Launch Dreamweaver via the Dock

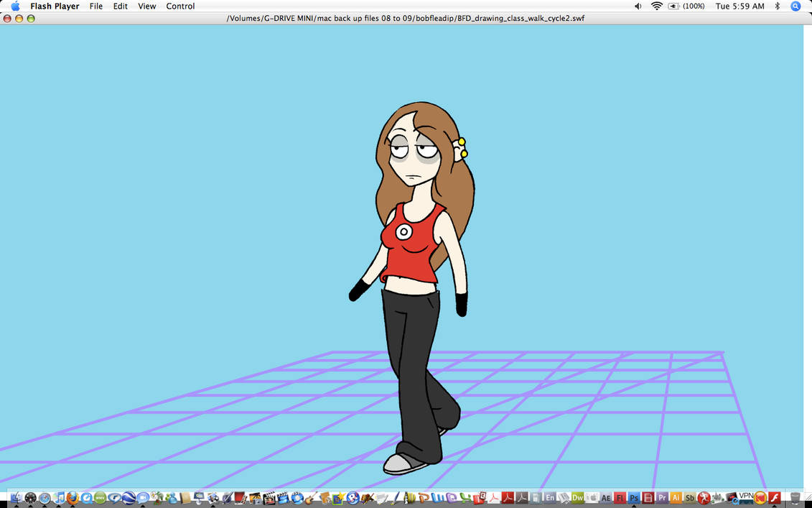pos(578,497)
